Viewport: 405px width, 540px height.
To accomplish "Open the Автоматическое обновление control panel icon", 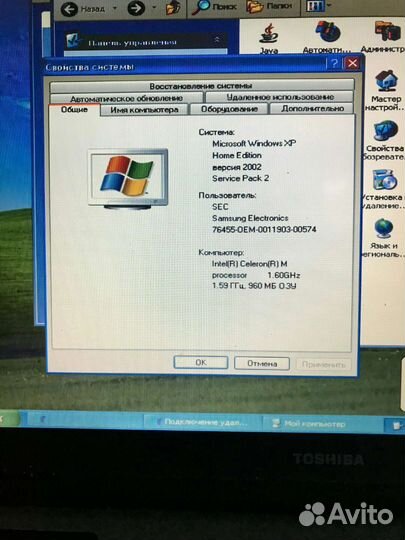I will pyautogui.click(x=327, y=37).
